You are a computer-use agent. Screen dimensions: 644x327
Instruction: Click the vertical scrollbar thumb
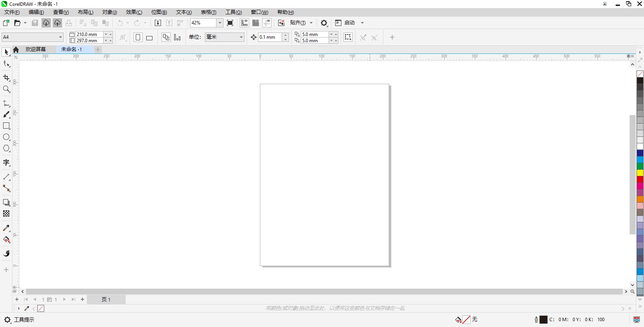point(632,174)
